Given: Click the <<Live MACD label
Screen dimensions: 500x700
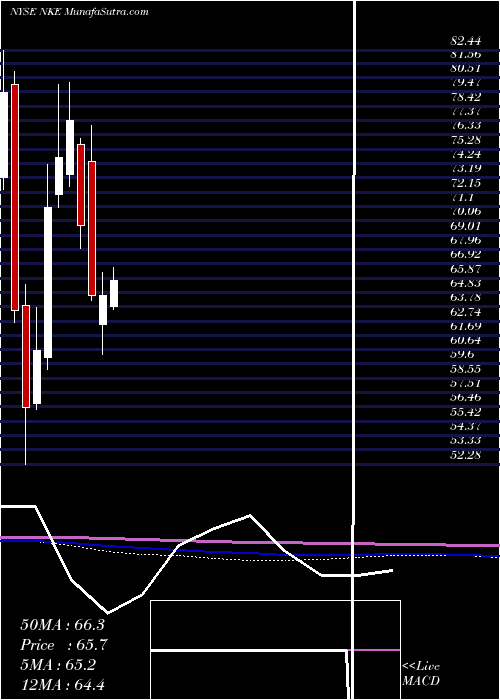Looking at the screenshot, I should 421,673.
